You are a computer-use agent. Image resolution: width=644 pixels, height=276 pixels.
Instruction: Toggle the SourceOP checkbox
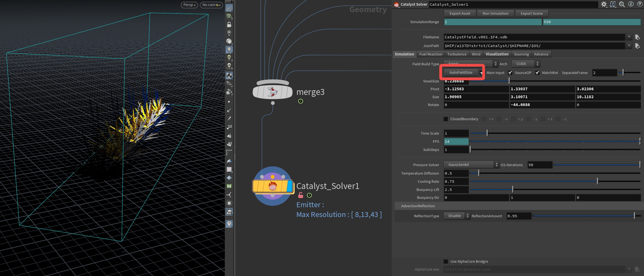[510, 73]
